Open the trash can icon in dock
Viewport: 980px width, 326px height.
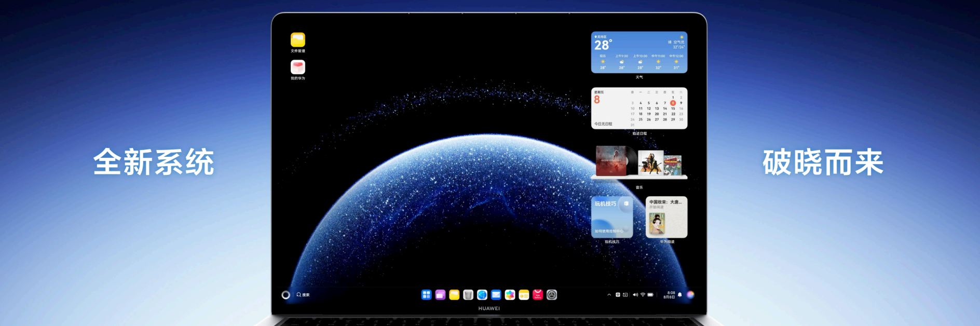468,295
